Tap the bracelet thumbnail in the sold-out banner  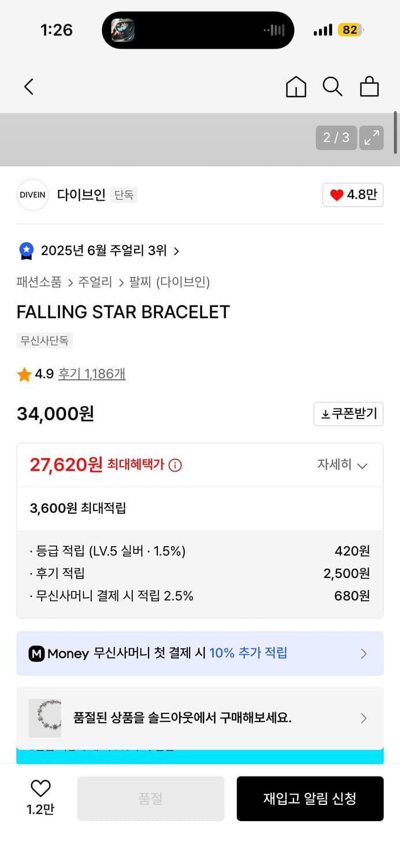(x=45, y=718)
